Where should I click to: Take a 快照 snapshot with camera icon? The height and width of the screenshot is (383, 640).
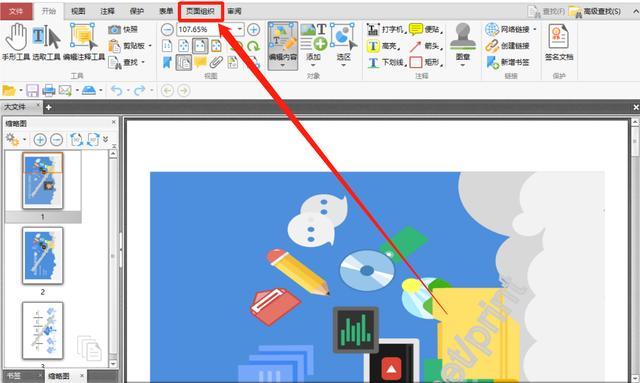click(x=123, y=29)
